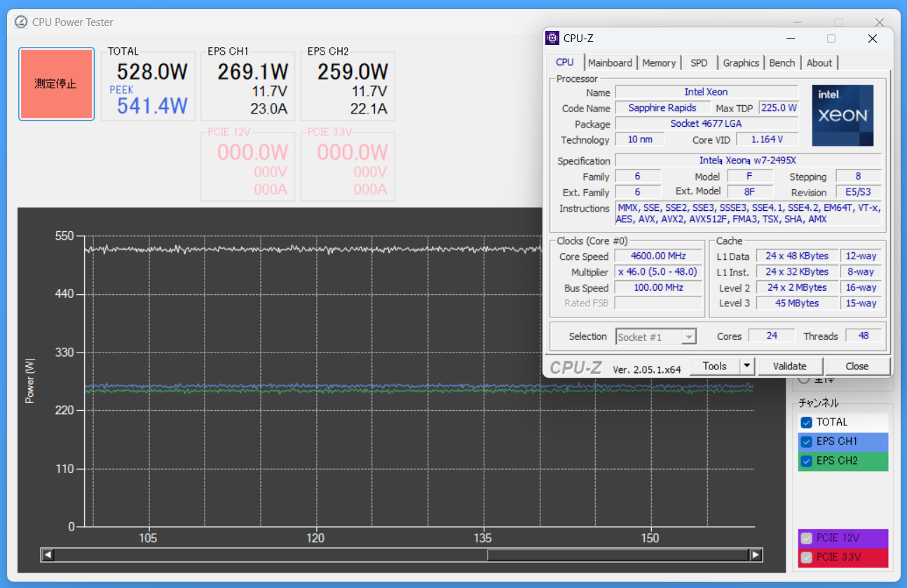Click the Rated FSB empty field
This screenshot has height=588, width=907.
point(659,303)
